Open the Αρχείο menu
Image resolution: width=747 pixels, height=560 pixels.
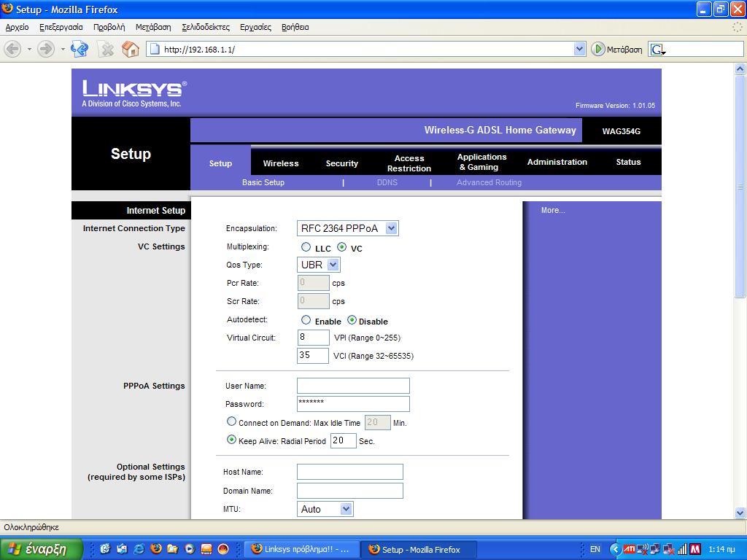coord(18,27)
